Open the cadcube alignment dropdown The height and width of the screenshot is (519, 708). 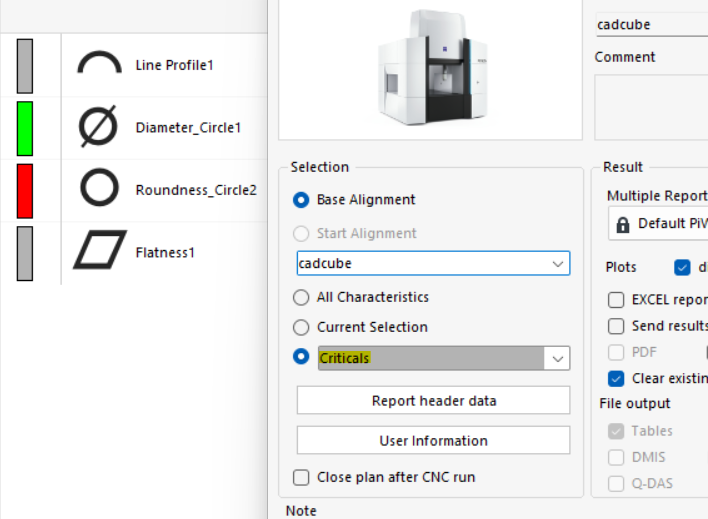click(557, 264)
